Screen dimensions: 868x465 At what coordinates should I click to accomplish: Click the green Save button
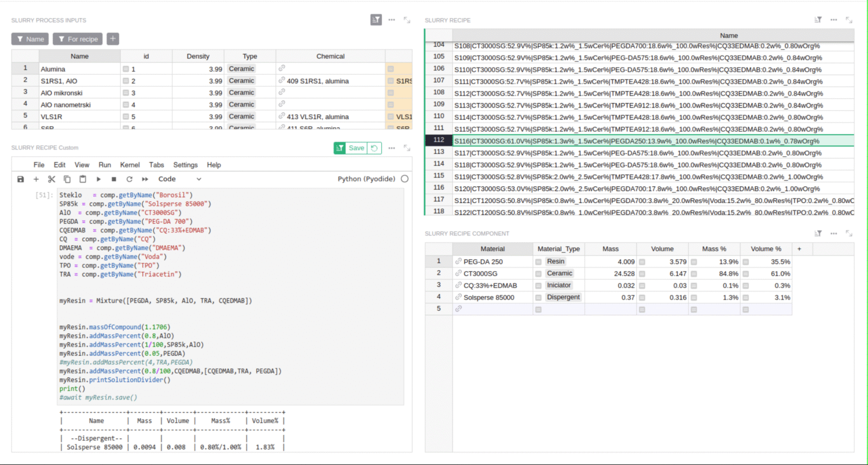pos(356,148)
